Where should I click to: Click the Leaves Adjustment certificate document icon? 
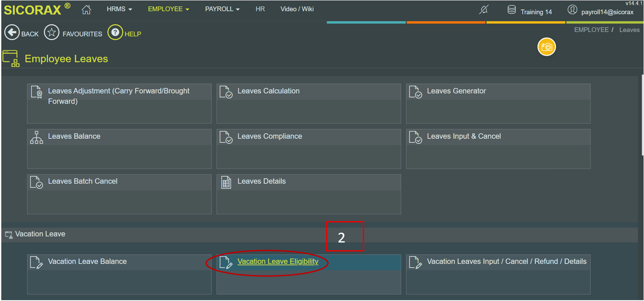pos(37,92)
